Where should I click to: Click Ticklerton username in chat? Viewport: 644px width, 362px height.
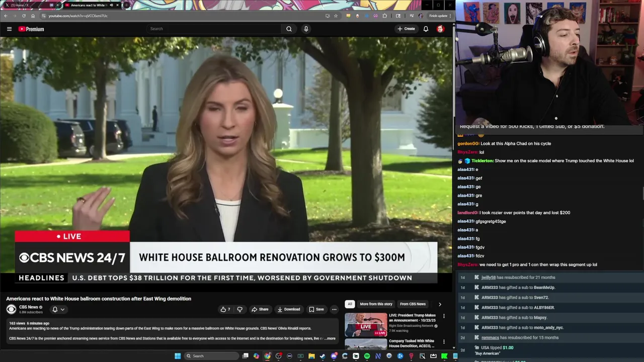coord(482,161)
